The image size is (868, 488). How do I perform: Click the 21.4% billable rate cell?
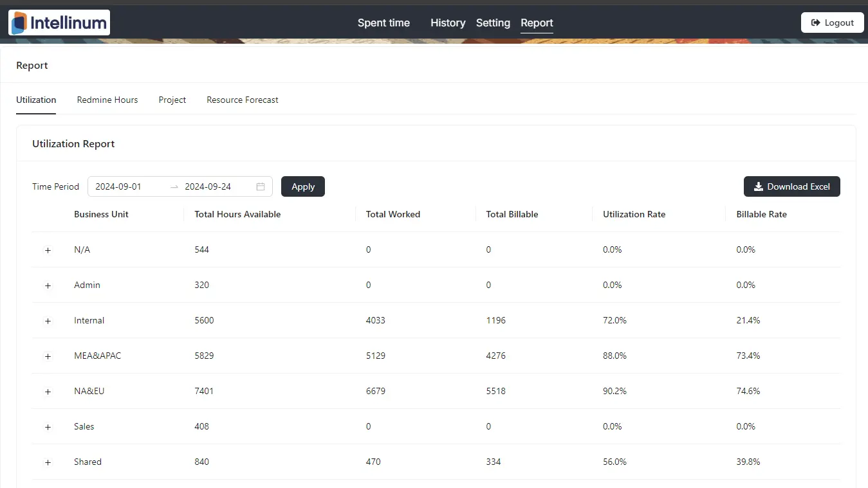click(748, 320)
